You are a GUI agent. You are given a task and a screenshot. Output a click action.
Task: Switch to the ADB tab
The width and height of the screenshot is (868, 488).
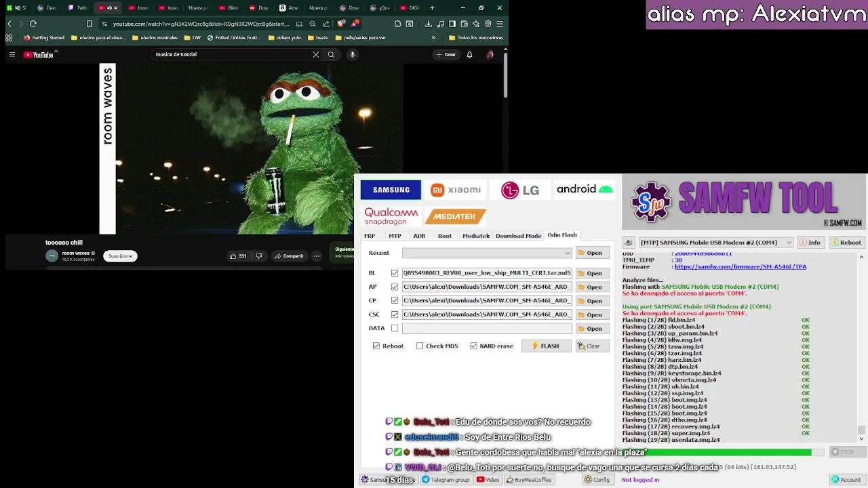[419, 236]
